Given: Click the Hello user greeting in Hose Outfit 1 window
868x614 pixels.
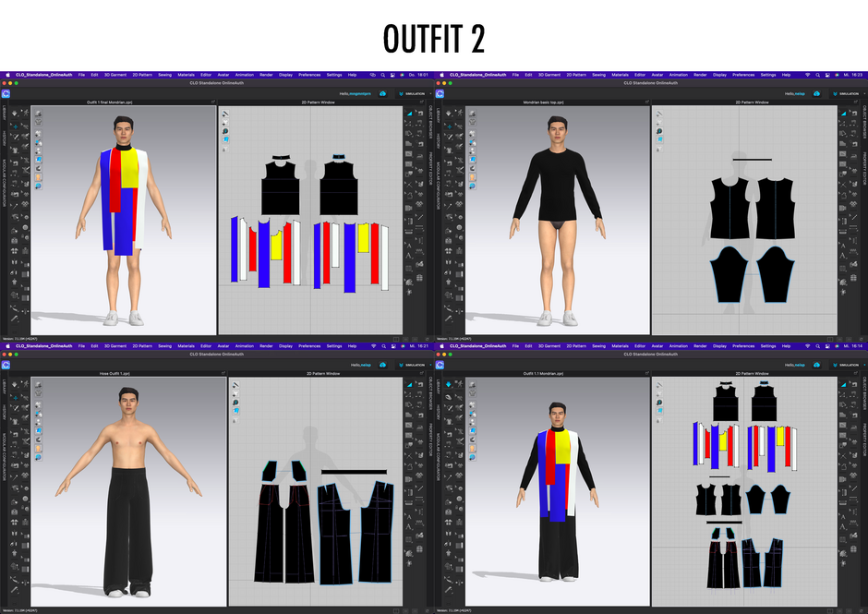Looking at the screenshot, I should tap(360, 365).
